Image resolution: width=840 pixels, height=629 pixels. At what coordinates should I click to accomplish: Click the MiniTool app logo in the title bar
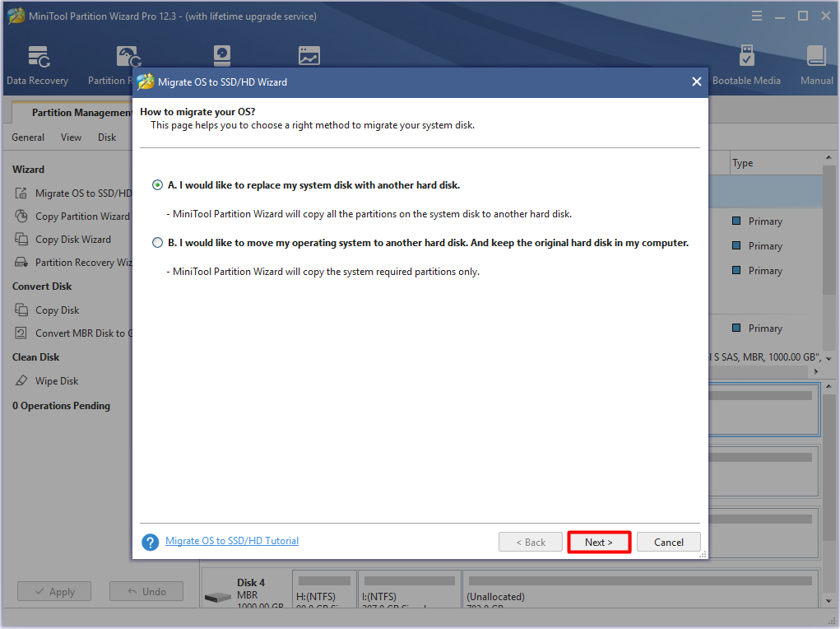(16, 16)
